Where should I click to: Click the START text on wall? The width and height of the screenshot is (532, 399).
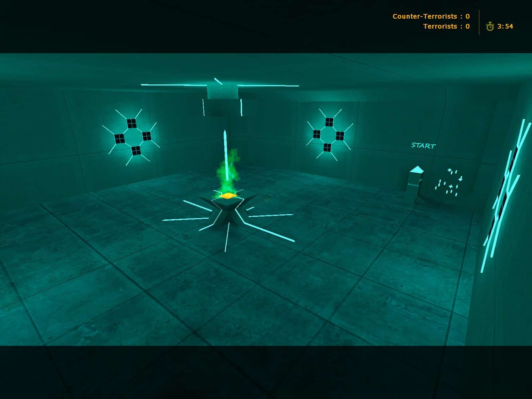pyautogui.click(x=423, y=145)
